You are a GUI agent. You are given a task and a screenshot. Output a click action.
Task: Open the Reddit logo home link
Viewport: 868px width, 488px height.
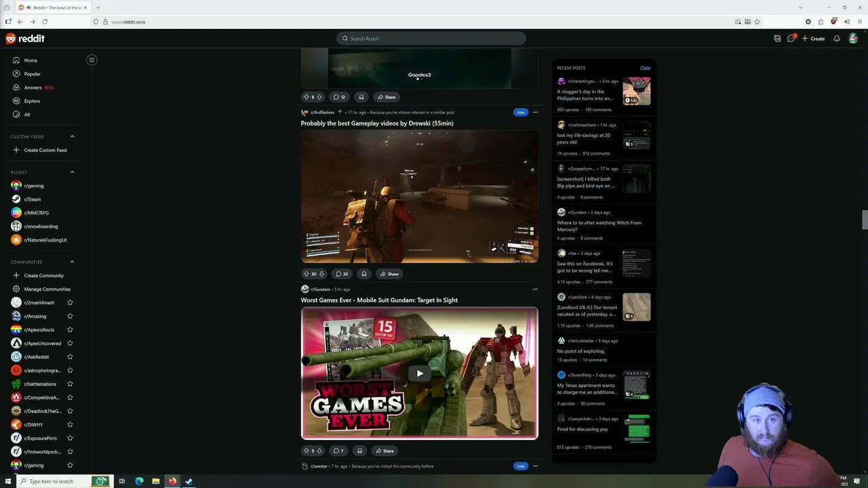(x=25, y=39)
